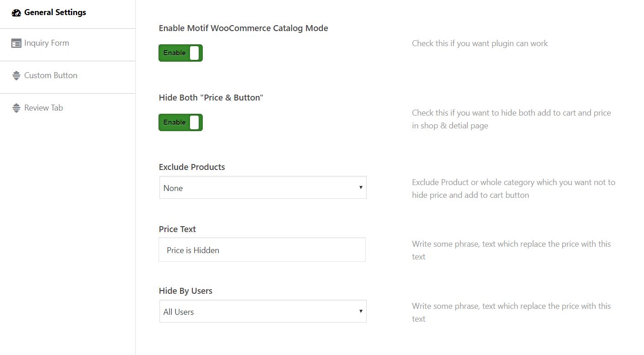Click the "Price Text" field label
Screen dimensions: 644x355
pyautogui.click(x=177, y=229)
